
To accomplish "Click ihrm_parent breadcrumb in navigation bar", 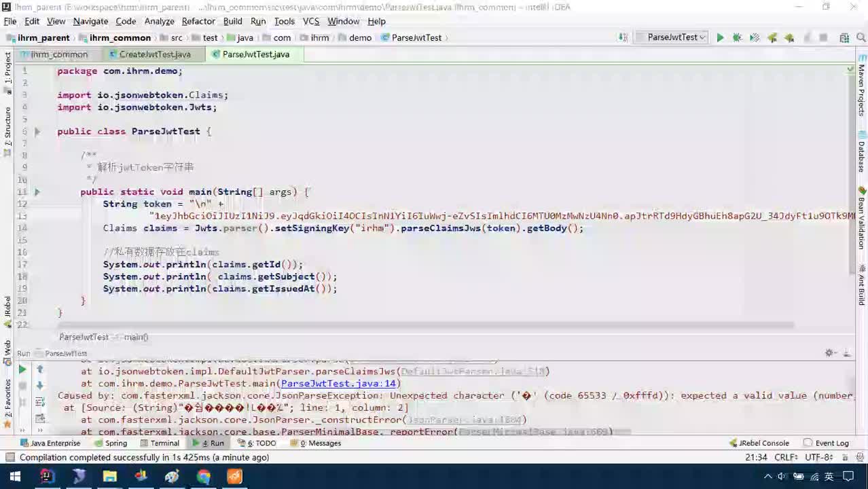I will [x=39, y=38].
